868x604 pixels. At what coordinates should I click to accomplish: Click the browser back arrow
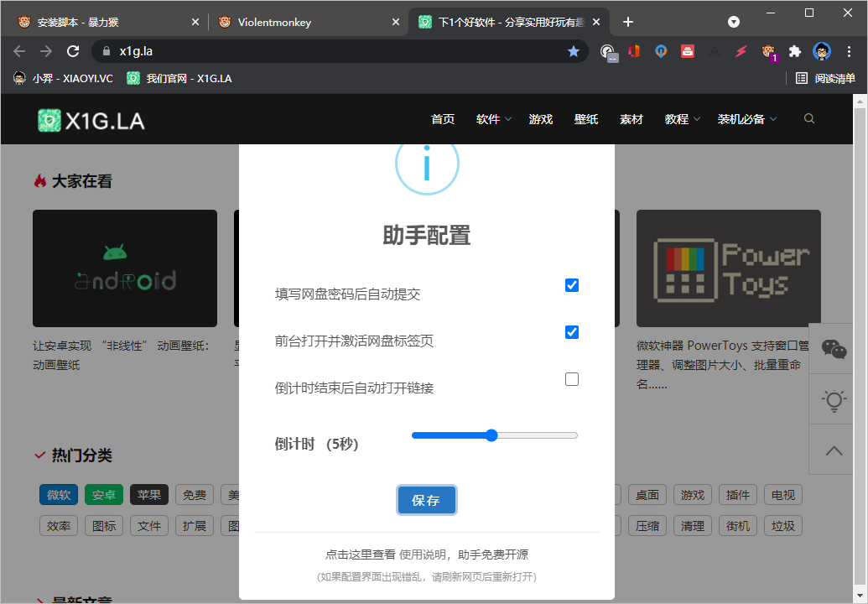19,51
